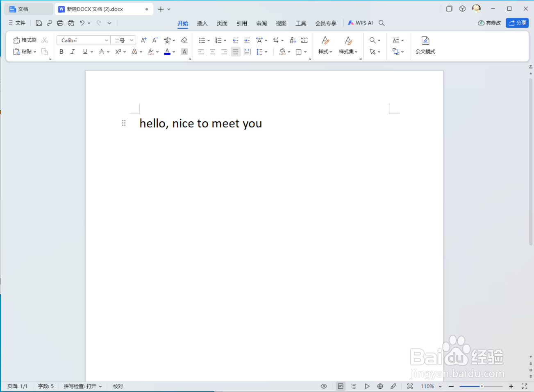The width and height of the screenshot is (534, 392).
Task: Align text left icon
Action: (201, 52)
